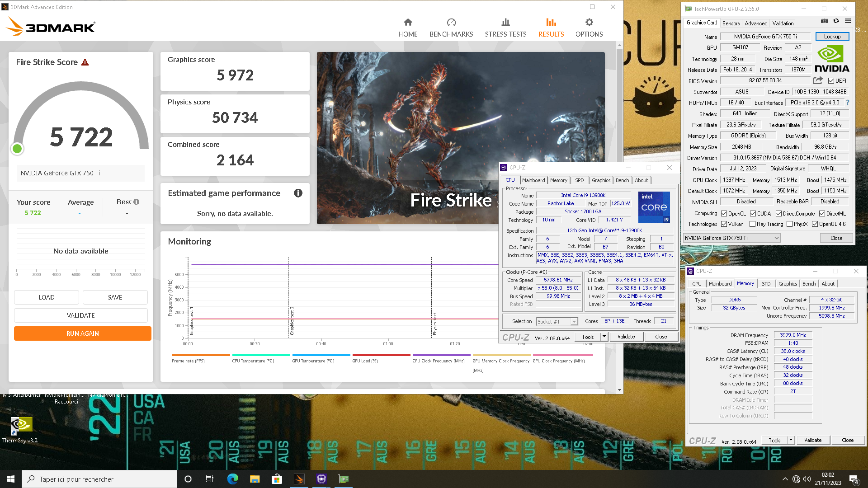
Task: Click the Fire Strike Score warning icon
Action: tap(85, 62)
